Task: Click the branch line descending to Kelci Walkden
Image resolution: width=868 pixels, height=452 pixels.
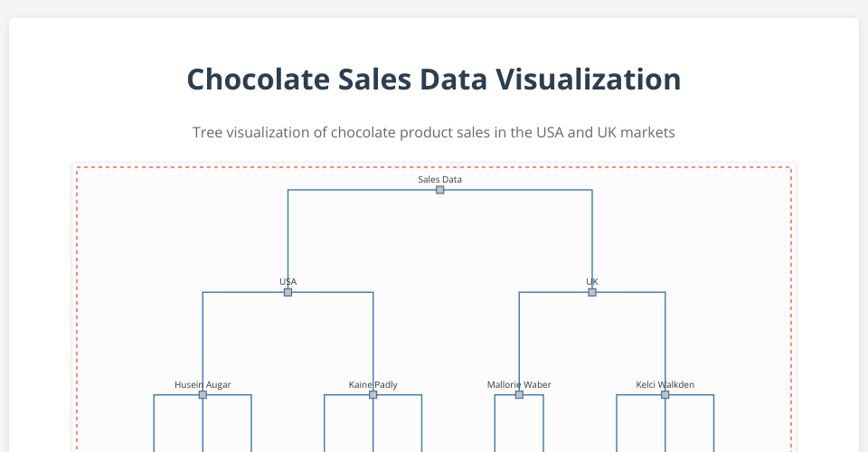Action: (x=665, y=339)
